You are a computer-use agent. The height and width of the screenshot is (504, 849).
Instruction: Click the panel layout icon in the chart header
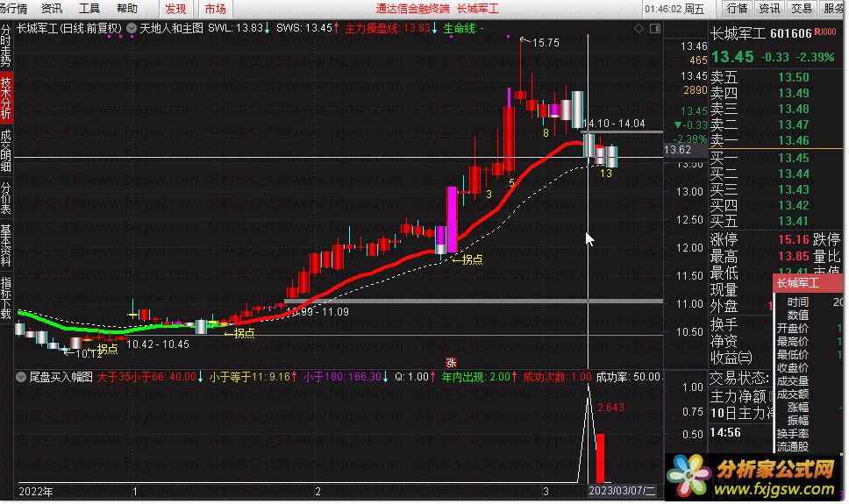pos(655,29)
